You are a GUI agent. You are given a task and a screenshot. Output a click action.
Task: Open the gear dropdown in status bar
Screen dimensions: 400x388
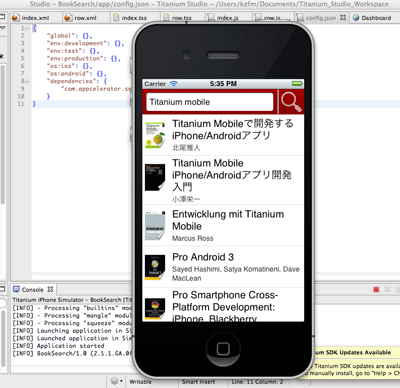tap(116, 381)
